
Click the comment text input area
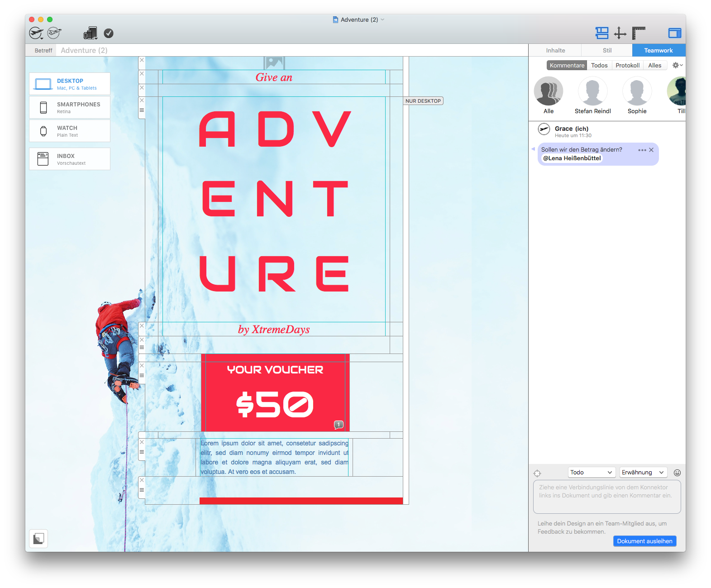click(x=607, y=497)
